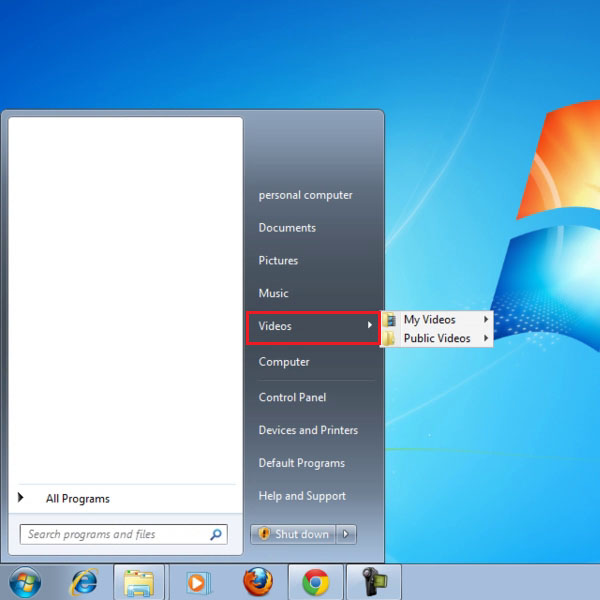This screenshot has height=600, width=600.
Task: Open Control Panel
Action: [x=292, y=397]
